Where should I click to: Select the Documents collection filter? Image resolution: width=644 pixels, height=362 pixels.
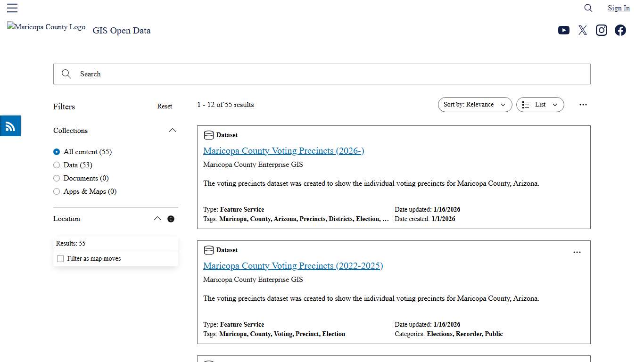click(57, 178)
